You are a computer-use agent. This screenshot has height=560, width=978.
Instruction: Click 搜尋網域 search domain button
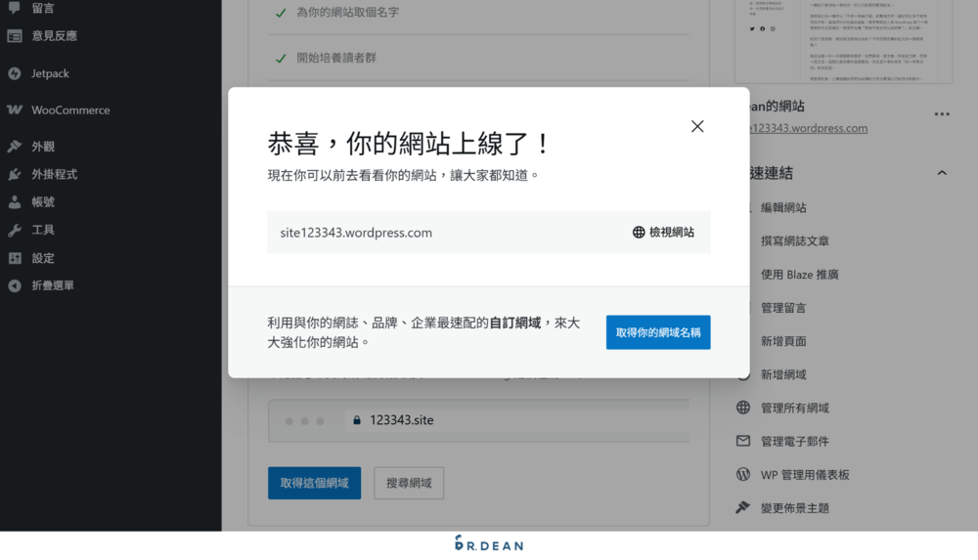[x=409, y=484]
